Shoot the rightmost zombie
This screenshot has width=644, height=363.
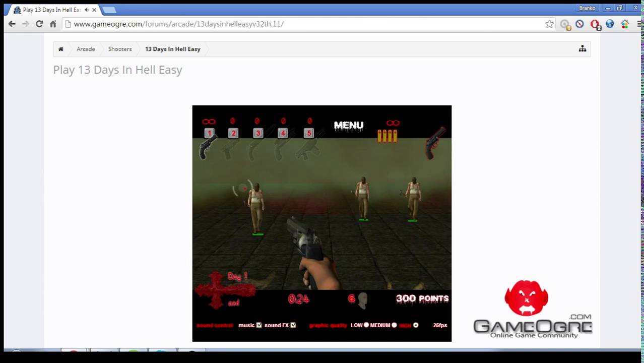point(413,198)
